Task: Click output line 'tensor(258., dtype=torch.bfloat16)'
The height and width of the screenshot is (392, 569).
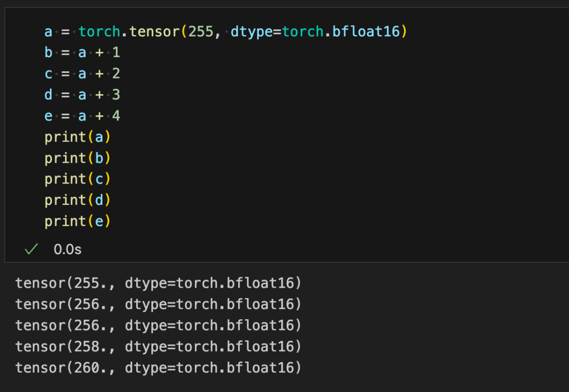Action: tap(158, 347)
